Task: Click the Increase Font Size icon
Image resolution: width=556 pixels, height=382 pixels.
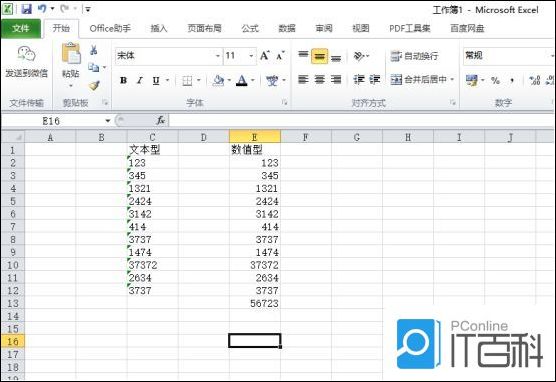Action: (x=265, y=56)
